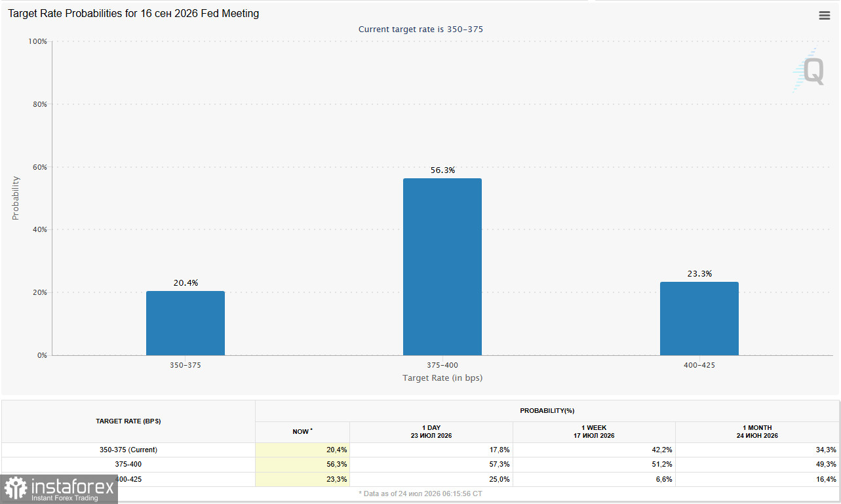The height and width of the screenshot is (504, 841).
Task: Click the 1 DAY cell showing 25,0%
Action: [431, 479]
